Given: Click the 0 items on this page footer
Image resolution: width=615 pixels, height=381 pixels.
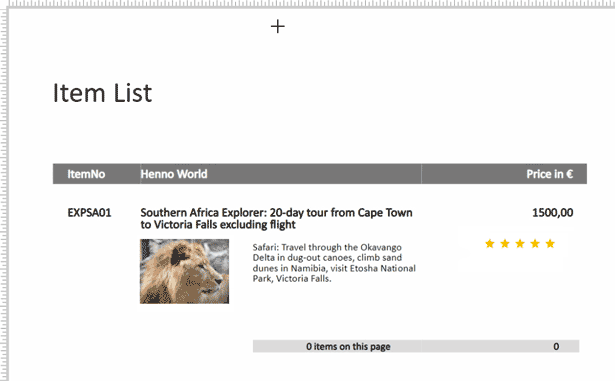Looking at the screenshot, I should [348, 346].
